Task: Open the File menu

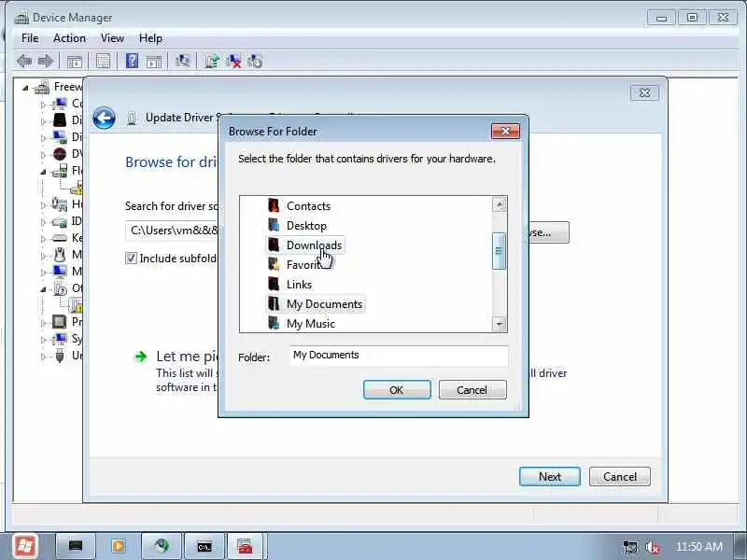Action: pos(30,38)
